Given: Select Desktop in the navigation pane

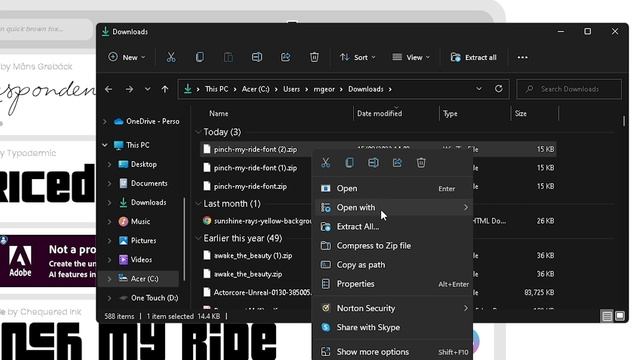Looking at the screenshot, I should pyautogui.click(x=144, y=164).
